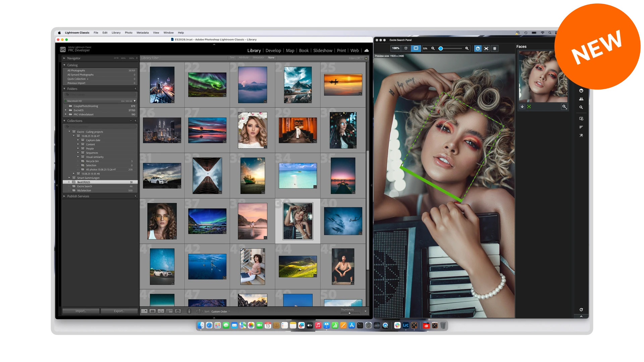Click the People view face icon
This screenshot has width=644, height=362.
178,311
